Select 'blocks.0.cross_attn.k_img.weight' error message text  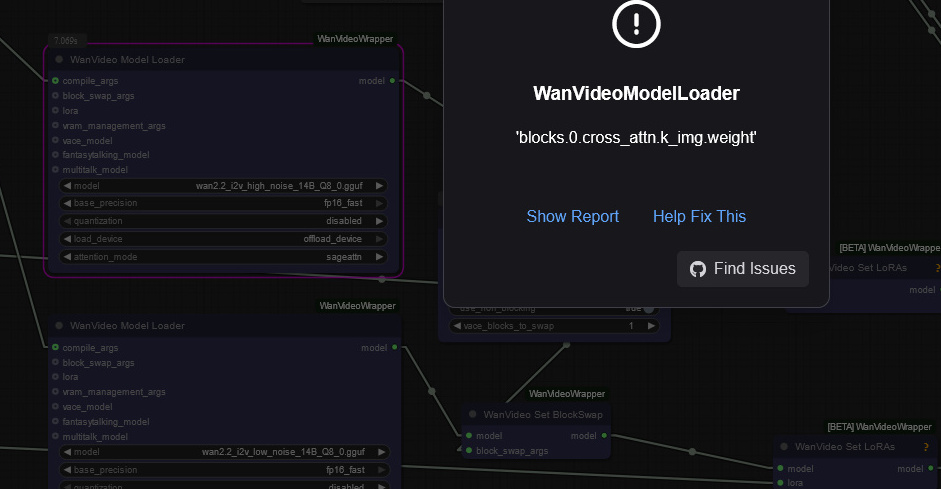tap(636, 137)
